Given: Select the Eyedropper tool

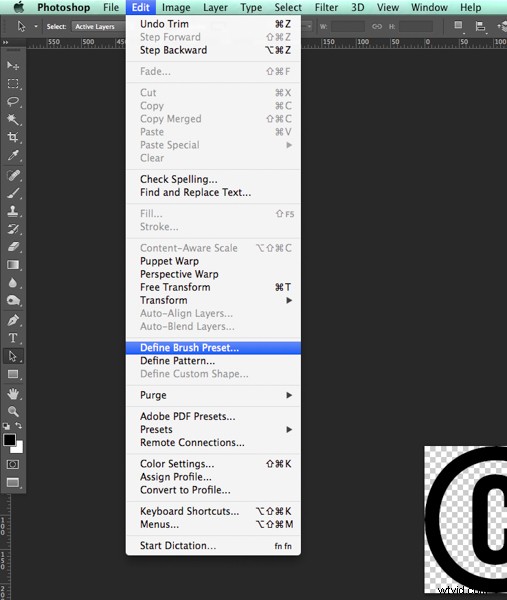Looking at the screenshot, I should tap(13, 155).
